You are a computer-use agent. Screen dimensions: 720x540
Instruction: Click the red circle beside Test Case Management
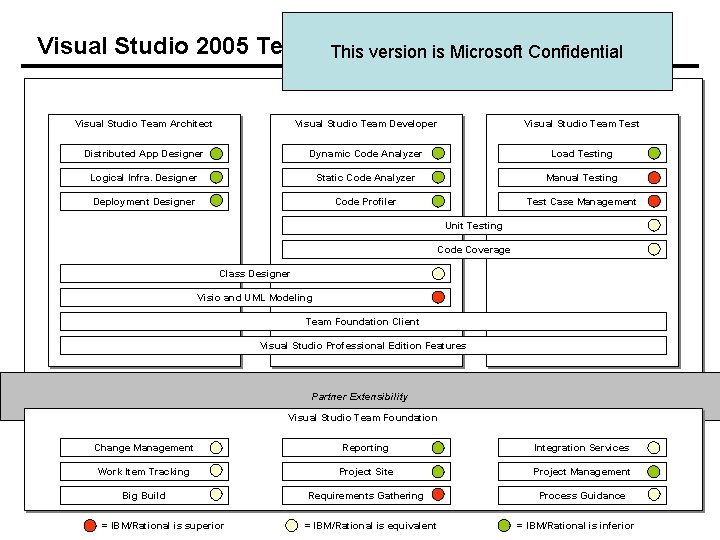(x=654, y=201)
